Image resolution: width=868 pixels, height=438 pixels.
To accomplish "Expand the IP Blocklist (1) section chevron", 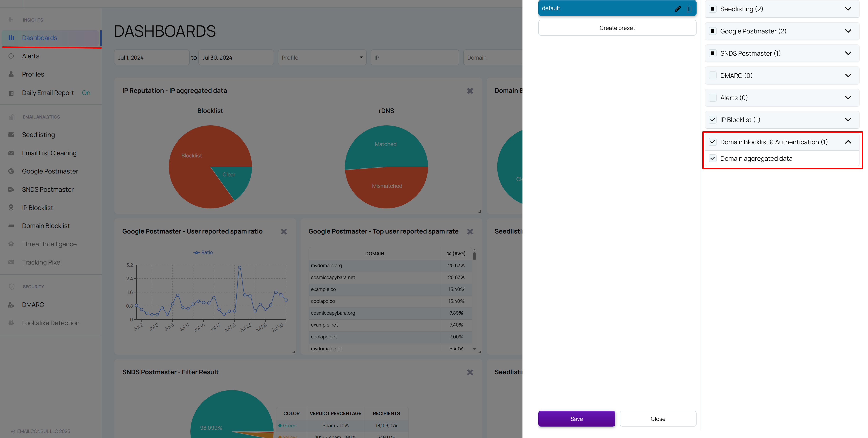I will 848,120.
